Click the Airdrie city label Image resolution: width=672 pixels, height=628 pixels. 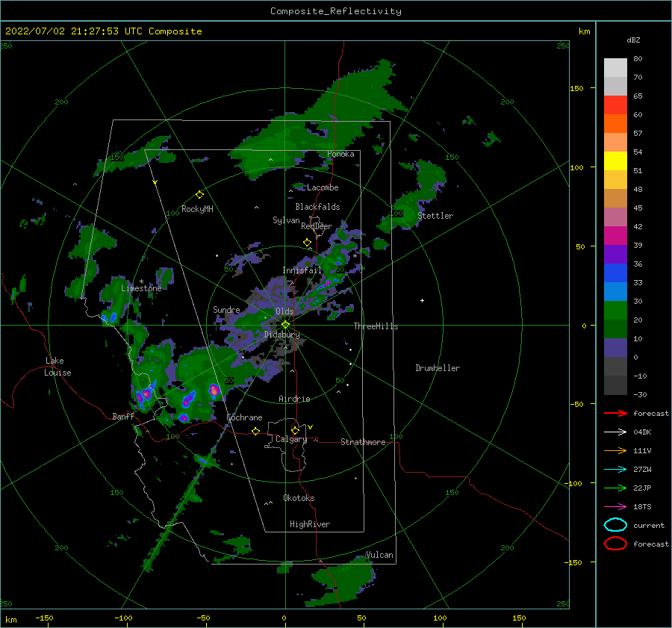(294, 399)
